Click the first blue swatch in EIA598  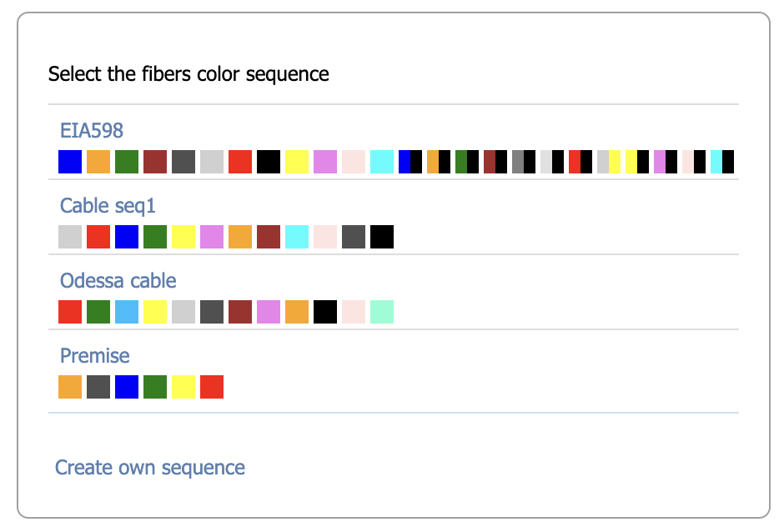pyautogui.click(x=70, y=162)
